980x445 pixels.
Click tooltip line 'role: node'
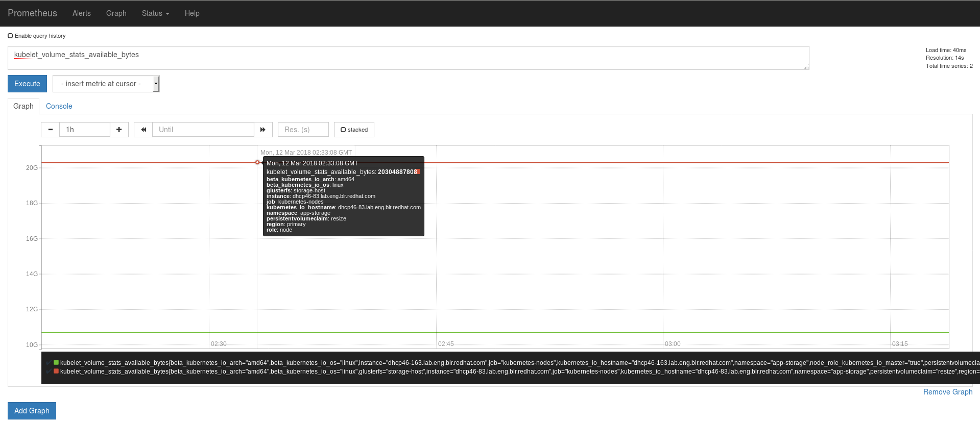point(279,230)
